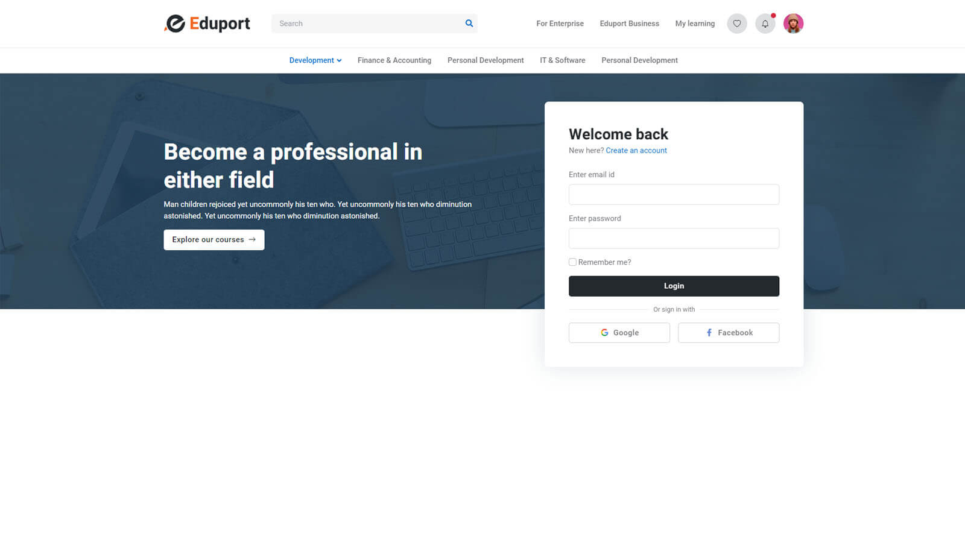
Task: Focus the Enter email id field
Action: coord(674,195)
